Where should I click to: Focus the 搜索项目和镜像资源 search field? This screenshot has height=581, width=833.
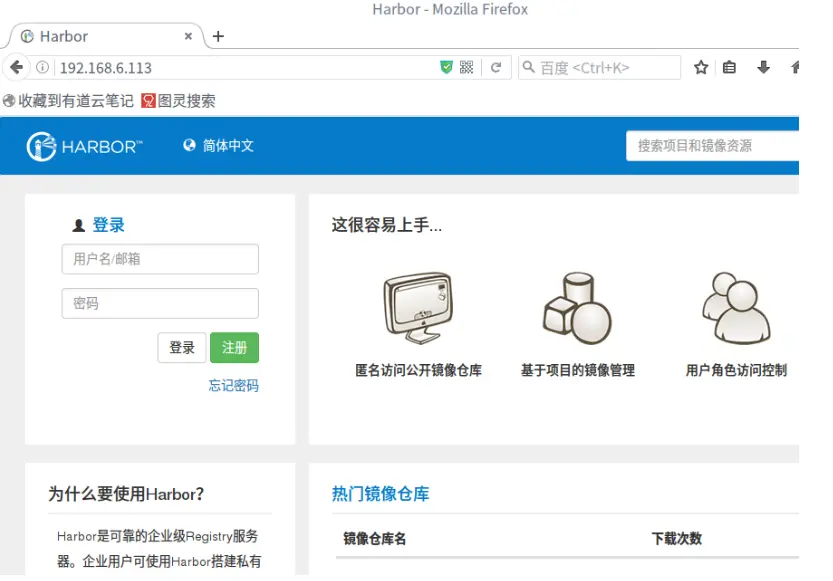click(712, 146)
